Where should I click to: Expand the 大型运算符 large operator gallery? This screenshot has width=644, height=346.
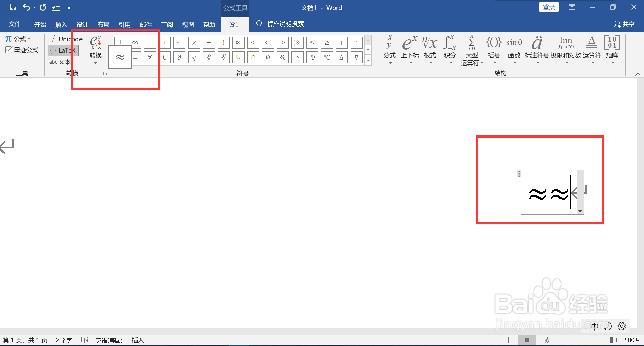[472, 50]
